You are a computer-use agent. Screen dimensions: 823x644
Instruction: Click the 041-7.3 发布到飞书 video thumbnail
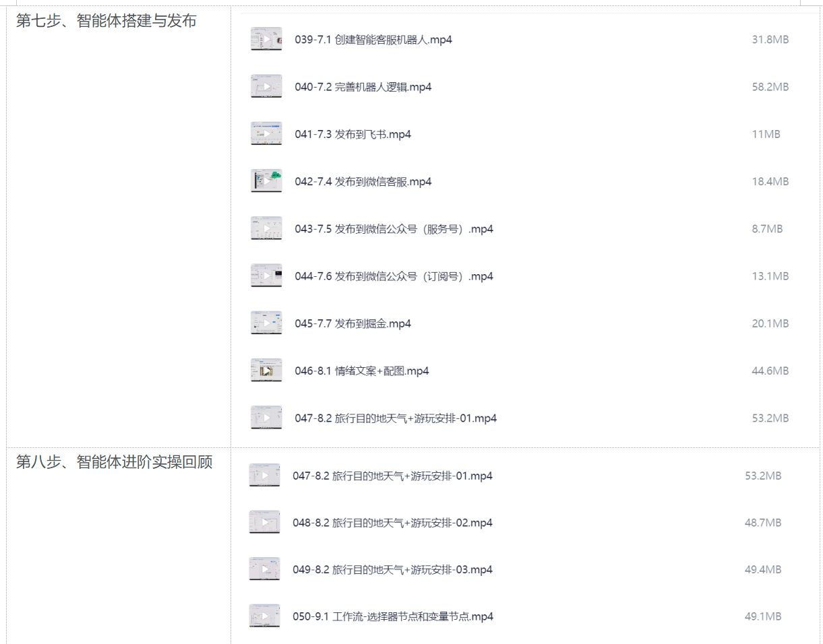(266, 134)
